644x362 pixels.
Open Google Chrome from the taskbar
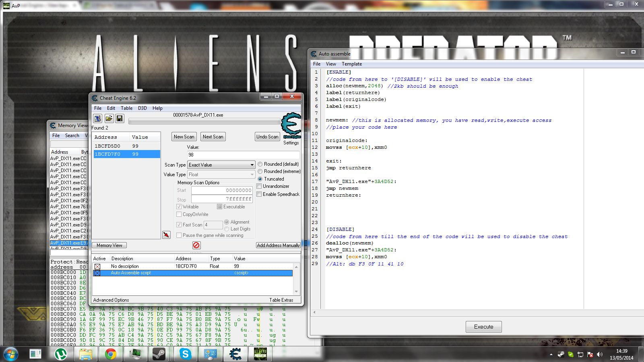[x=111, y=354]
